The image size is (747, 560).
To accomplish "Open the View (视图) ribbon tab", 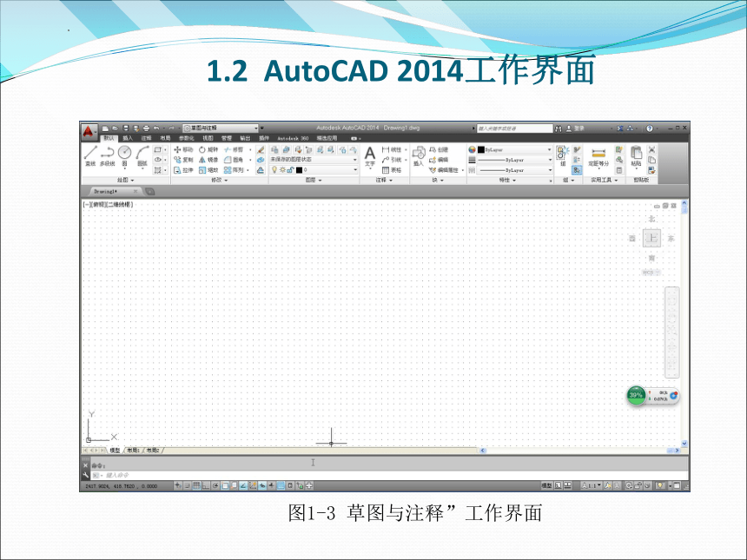I will pos(208,138).
